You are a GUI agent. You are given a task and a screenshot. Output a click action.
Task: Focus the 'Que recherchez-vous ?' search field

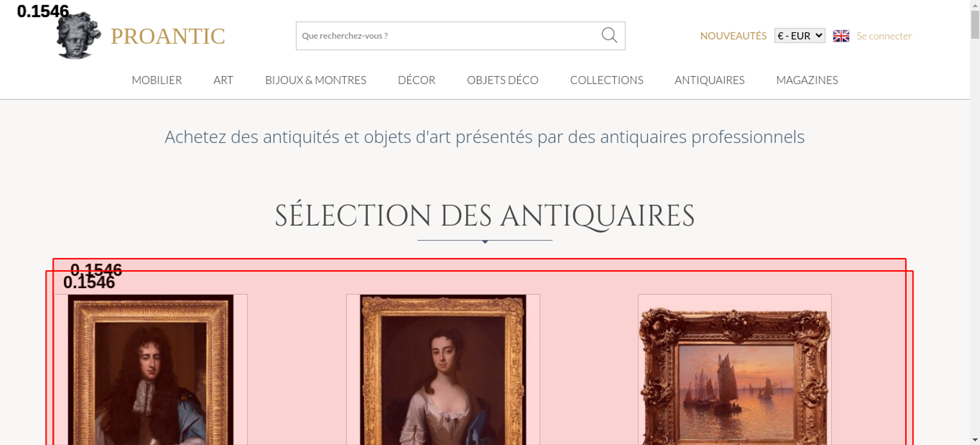pyautogui.click(x=448, y=36)
